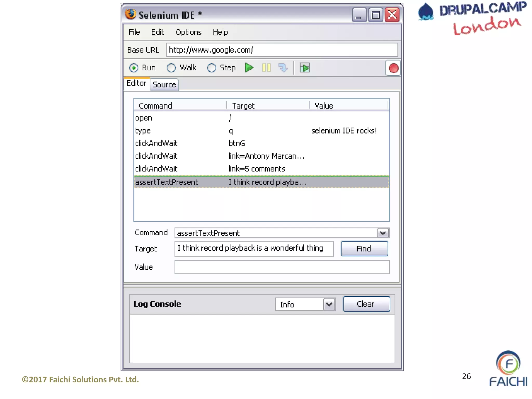The width and height of the screenshot is (532, 399).
Task: Clear the Log Console
Action: [x=366, y=304]
